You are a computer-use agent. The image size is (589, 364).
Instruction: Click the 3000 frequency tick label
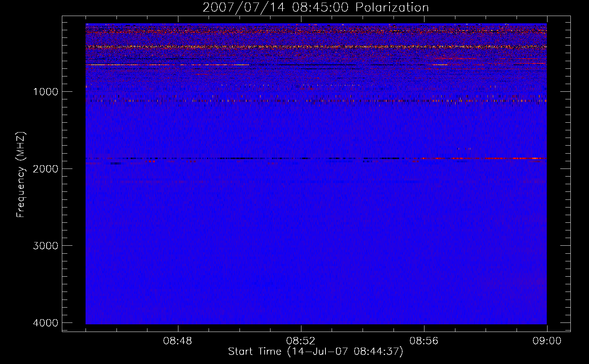[46, 246]
